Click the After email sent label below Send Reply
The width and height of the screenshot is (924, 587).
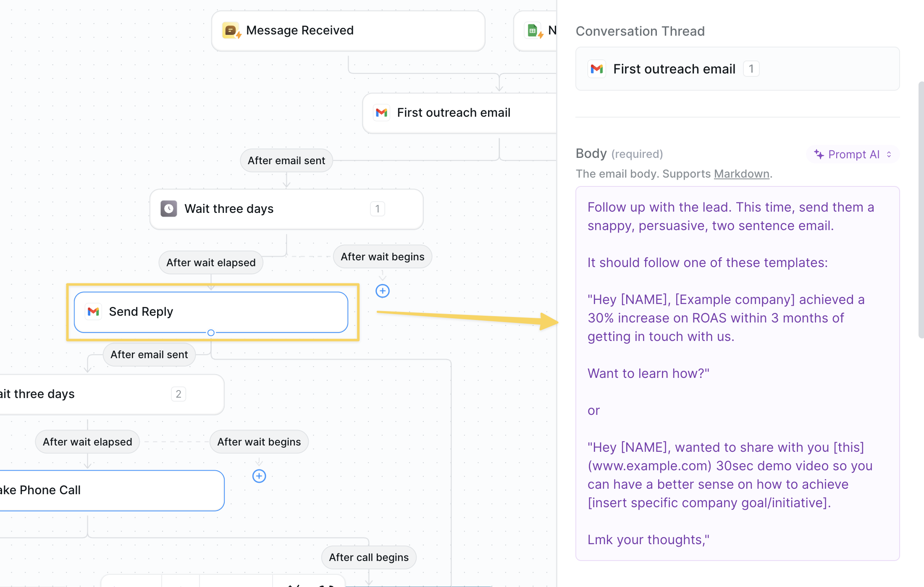coord(149,354)
